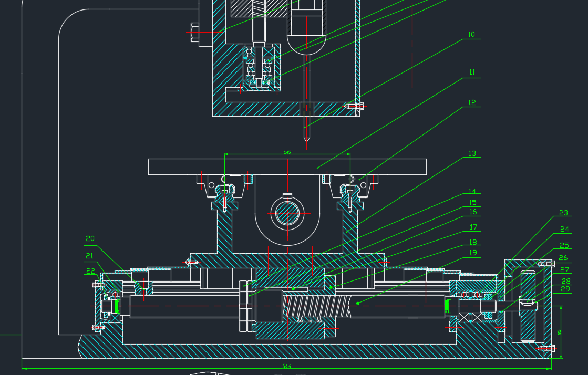
Task: Pick the vertical 85 dimension text
Action: tap(559, 332)
